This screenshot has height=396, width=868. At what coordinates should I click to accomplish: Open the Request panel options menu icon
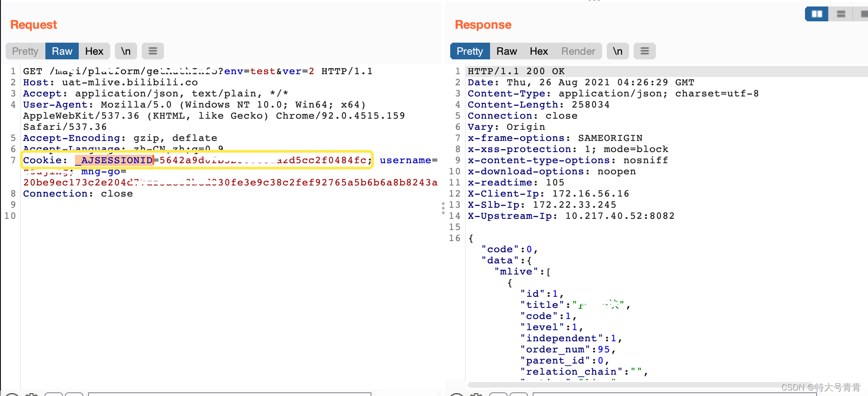153,51
